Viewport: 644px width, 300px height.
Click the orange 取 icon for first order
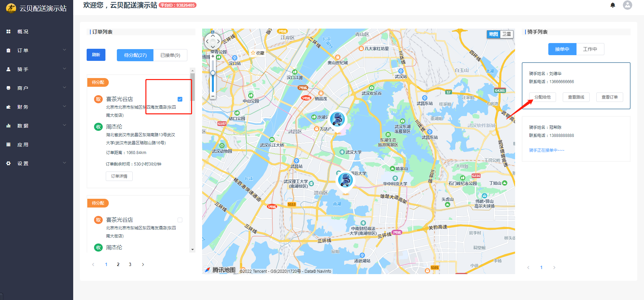(x=98, y=99)
